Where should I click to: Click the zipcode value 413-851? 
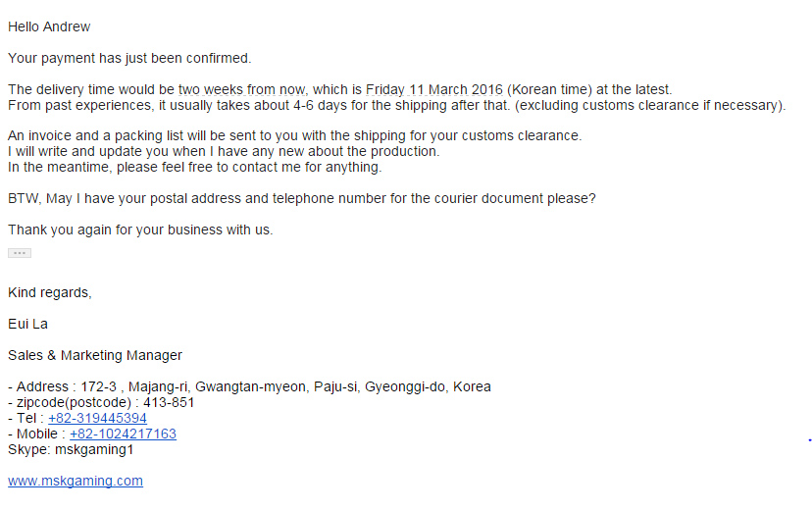click(x=169, y=403)
